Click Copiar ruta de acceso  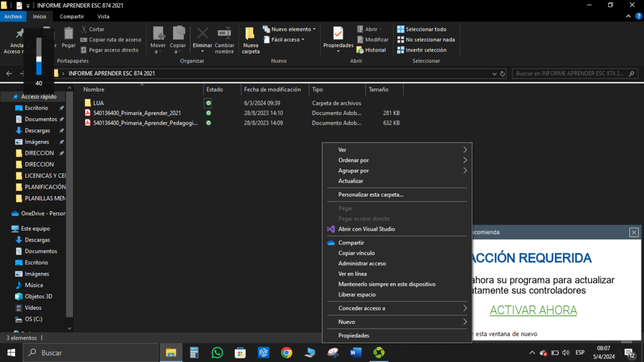111,40
